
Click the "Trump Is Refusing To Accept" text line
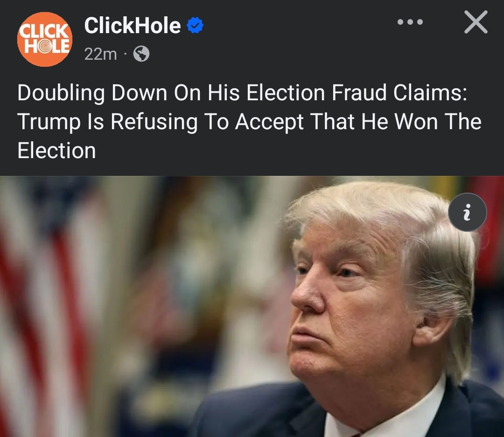click(x=161, y=121)
